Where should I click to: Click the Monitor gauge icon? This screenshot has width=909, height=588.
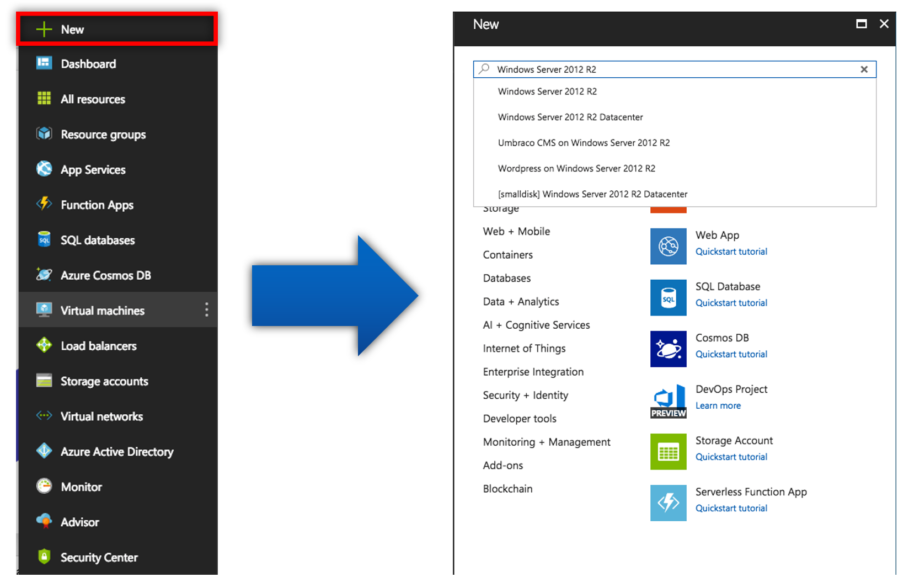tap(44, 486)
